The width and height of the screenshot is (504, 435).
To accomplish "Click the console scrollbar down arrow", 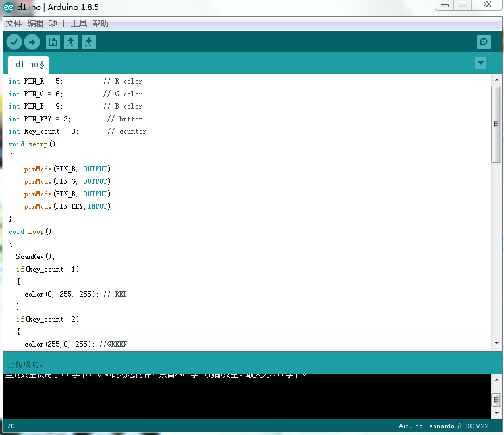I will click(x=497, y=413).
